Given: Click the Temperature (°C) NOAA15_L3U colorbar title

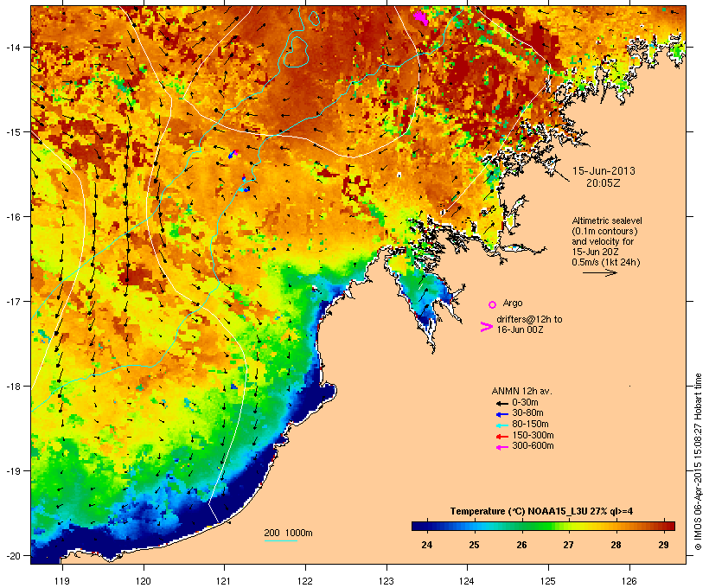Looking at the screenshot, I should coord(541,512).
